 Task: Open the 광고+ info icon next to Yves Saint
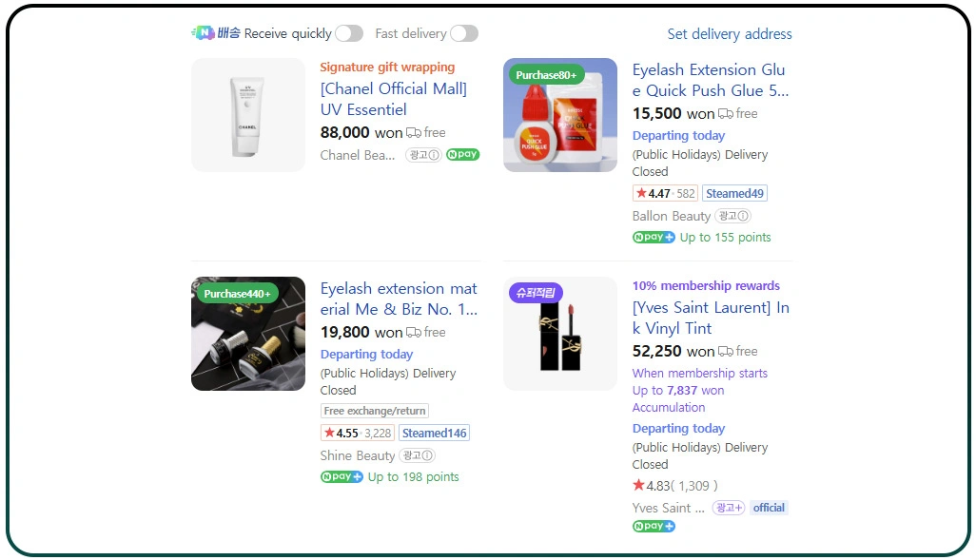coord(729,508)
